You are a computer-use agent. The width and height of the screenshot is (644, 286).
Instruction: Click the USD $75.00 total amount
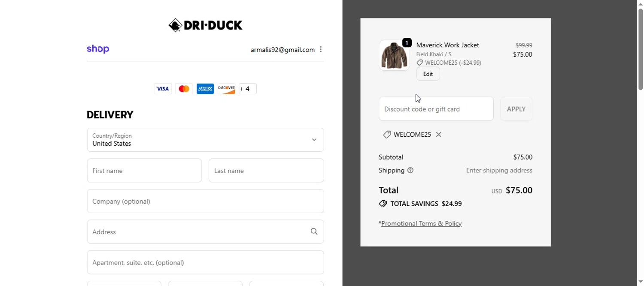pyautogui.click(x=512, y=190)
